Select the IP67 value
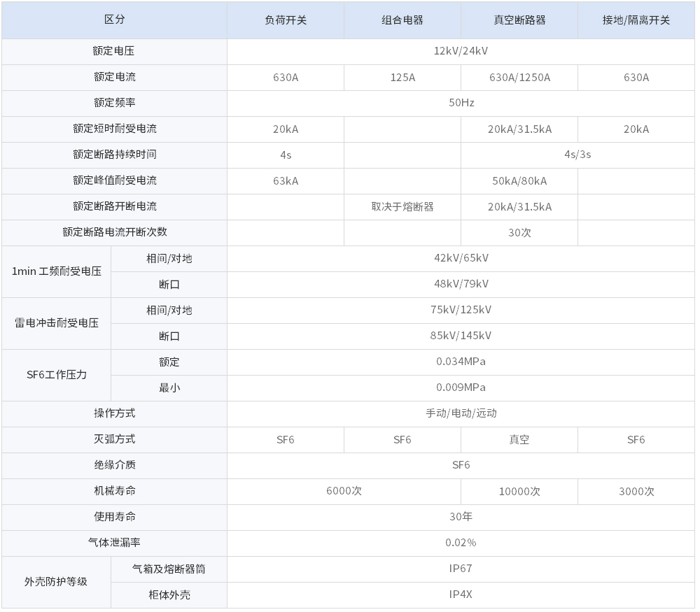 (x=461, y=569)
